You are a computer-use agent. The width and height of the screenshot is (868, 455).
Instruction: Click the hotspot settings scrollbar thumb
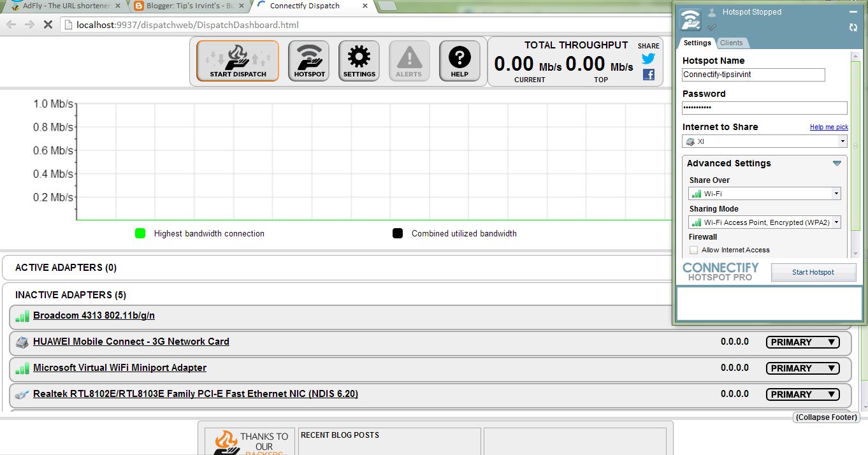click(x=856, y=146)
